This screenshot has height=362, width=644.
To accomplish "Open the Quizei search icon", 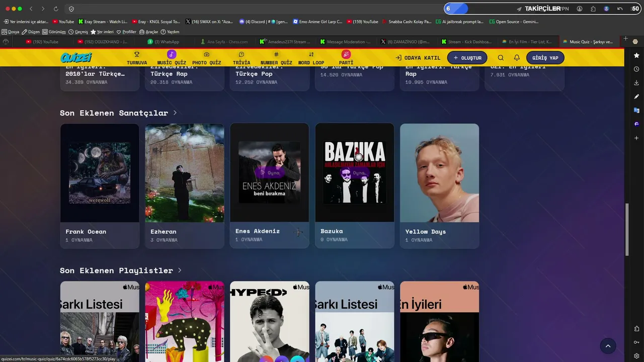I will point(501,58).
